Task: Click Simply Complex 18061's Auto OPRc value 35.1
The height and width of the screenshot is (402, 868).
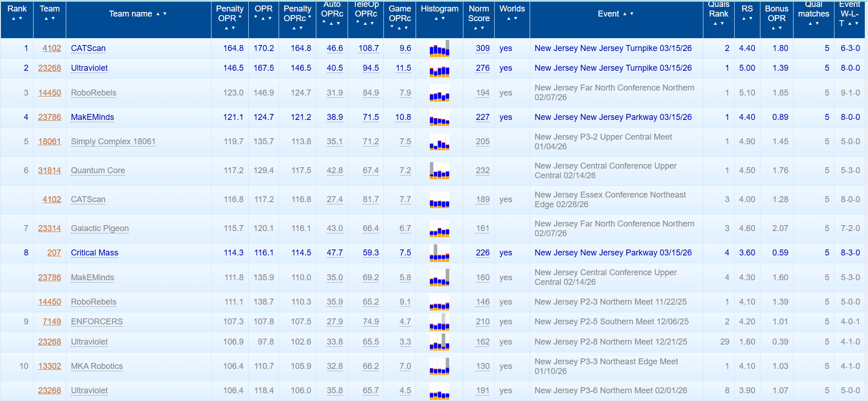Action: [x=334, y=142]
